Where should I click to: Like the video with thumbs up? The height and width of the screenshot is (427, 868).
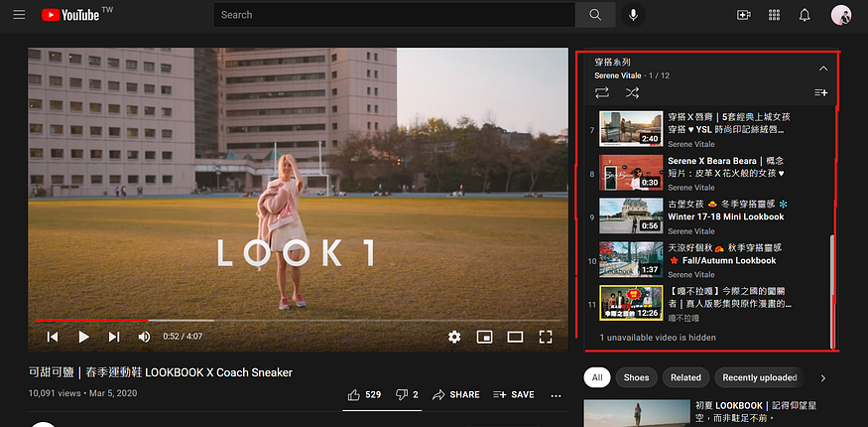coord(364,395)
